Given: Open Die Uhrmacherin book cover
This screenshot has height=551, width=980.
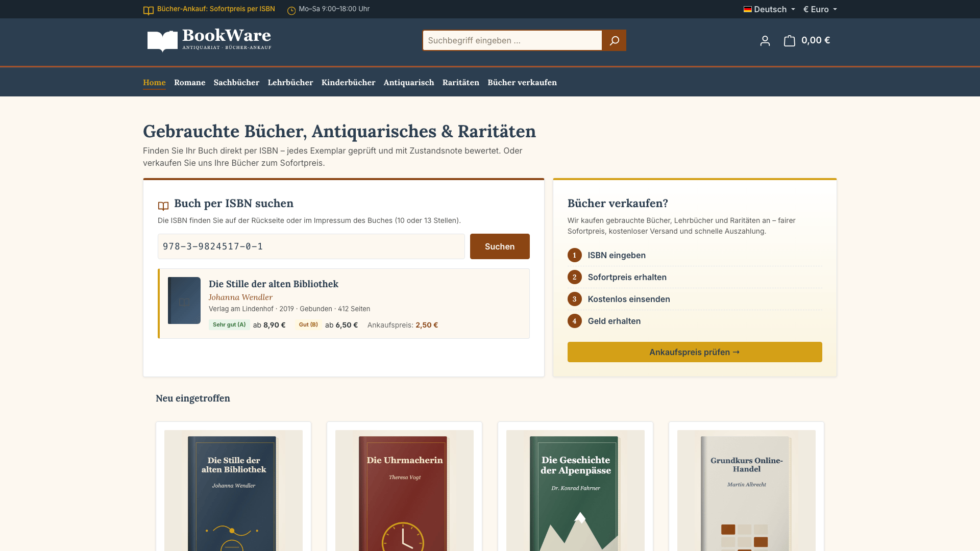Looking at the screenshot, I should pos(404,490).
